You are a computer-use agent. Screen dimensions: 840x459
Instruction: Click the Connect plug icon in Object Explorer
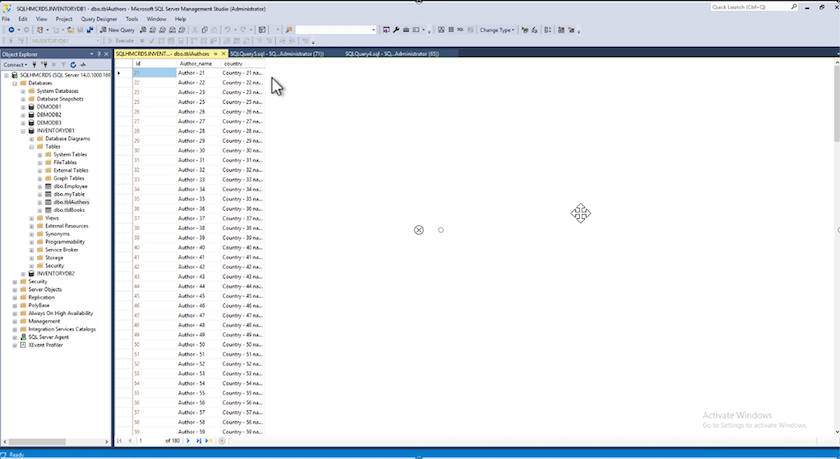coord(35,65)
